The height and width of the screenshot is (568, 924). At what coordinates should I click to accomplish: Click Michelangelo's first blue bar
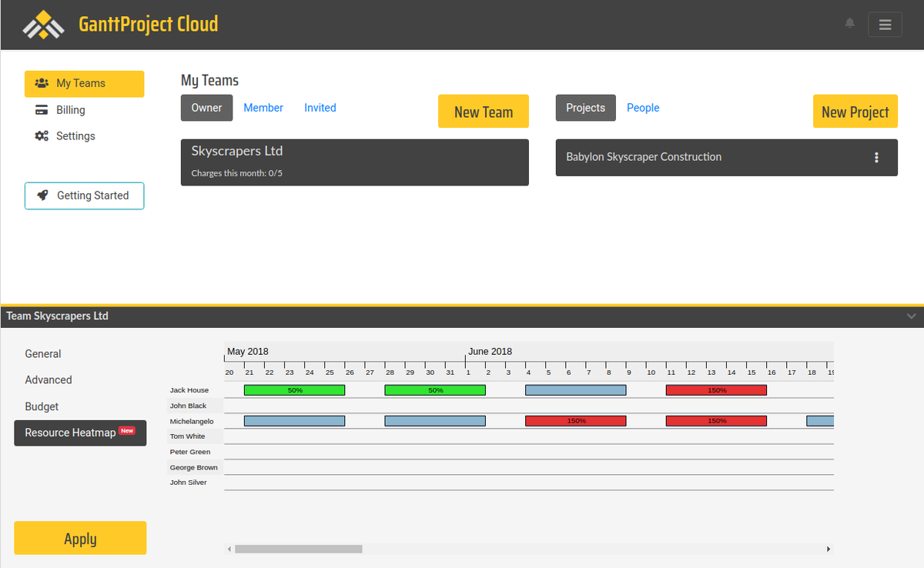point(295,421)
